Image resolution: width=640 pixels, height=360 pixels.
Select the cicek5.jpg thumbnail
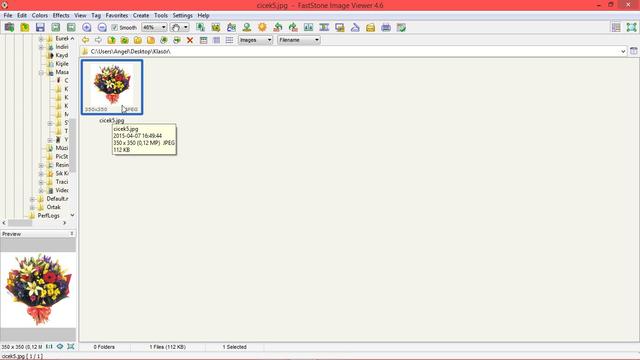112,87
